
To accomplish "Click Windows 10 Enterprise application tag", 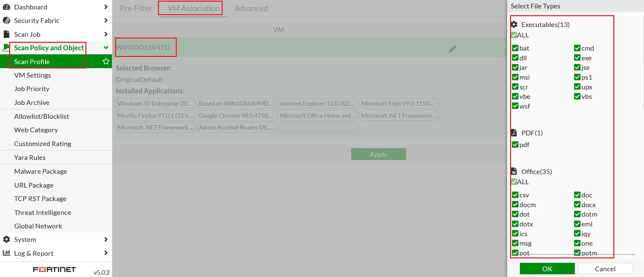I will (156, 104).
